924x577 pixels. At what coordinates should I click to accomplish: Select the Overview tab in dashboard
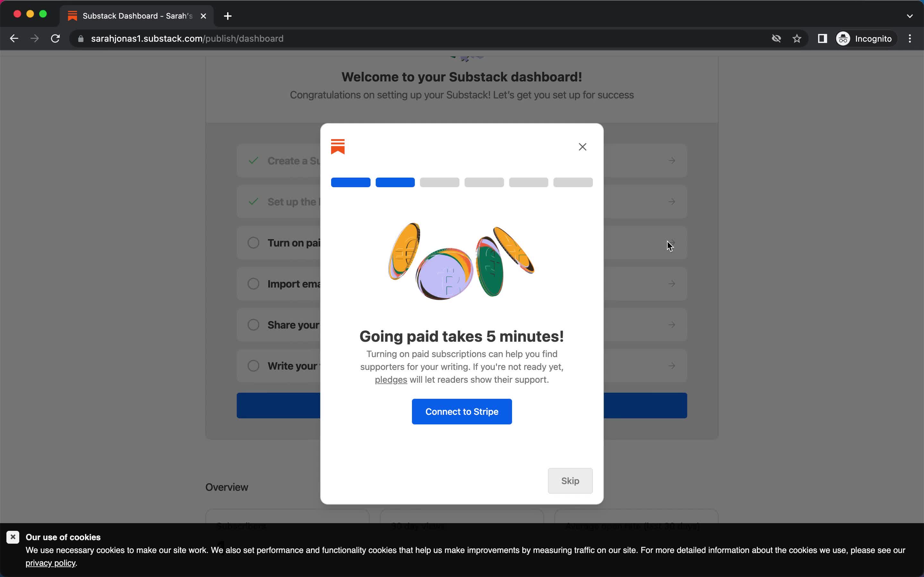point(227,487)
